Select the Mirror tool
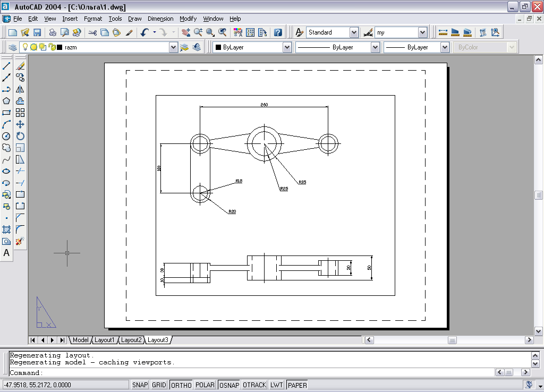Viewport: 544px width, 392px height. click(x=20, y=89)
